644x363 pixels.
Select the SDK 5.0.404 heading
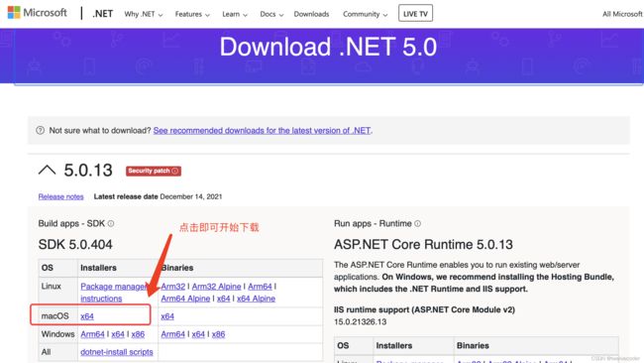point(75,244)
